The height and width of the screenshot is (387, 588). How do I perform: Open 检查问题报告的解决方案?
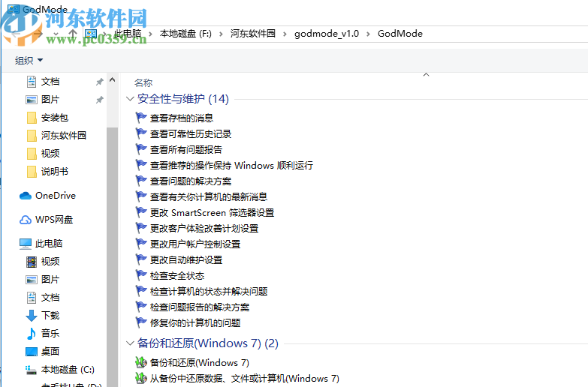(200, 307)
